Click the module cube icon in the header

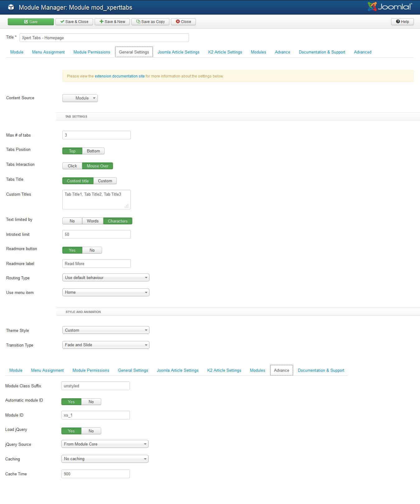click(x=11, y=7)
